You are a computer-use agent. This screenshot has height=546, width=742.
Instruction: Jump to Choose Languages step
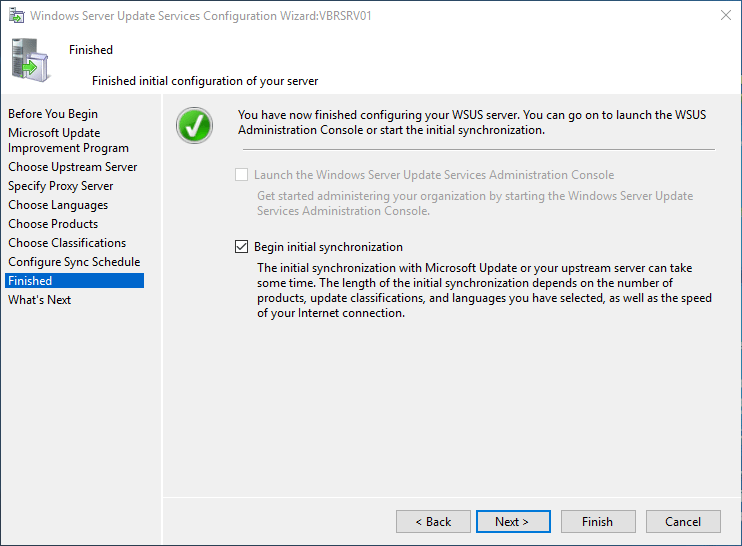tap(58, 205)
